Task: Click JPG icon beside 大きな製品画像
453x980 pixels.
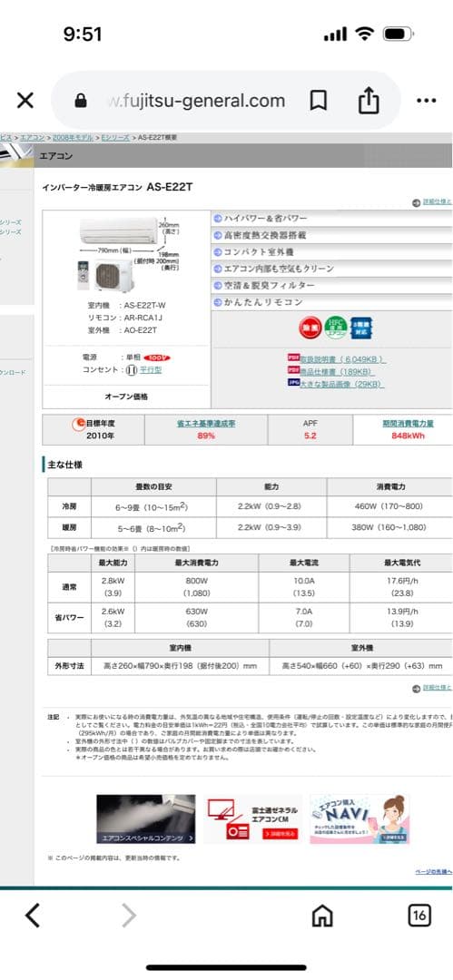Action: click(x=293, y=383)
